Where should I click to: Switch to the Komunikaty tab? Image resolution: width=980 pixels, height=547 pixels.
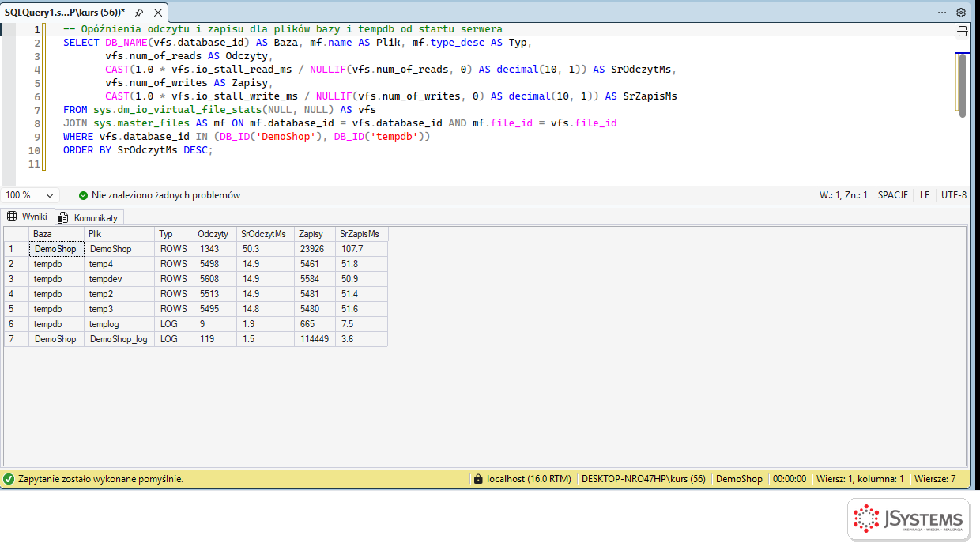[89, 217]
